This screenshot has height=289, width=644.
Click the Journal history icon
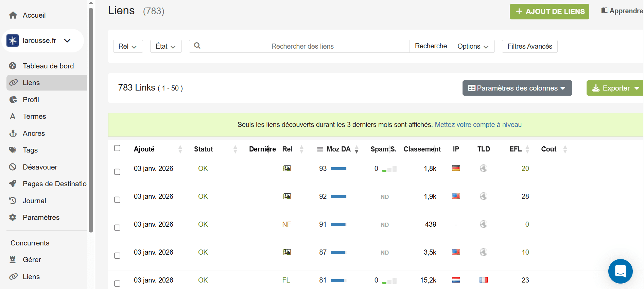(x=13, y=201)
